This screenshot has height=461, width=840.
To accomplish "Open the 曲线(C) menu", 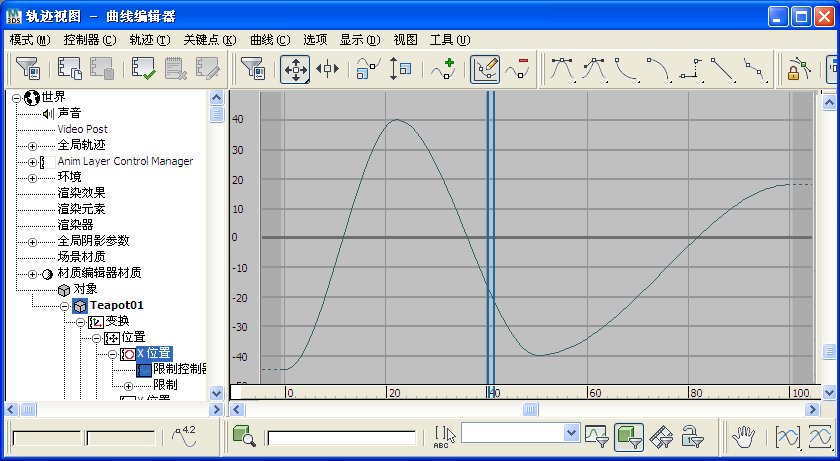I will point(269,40).
